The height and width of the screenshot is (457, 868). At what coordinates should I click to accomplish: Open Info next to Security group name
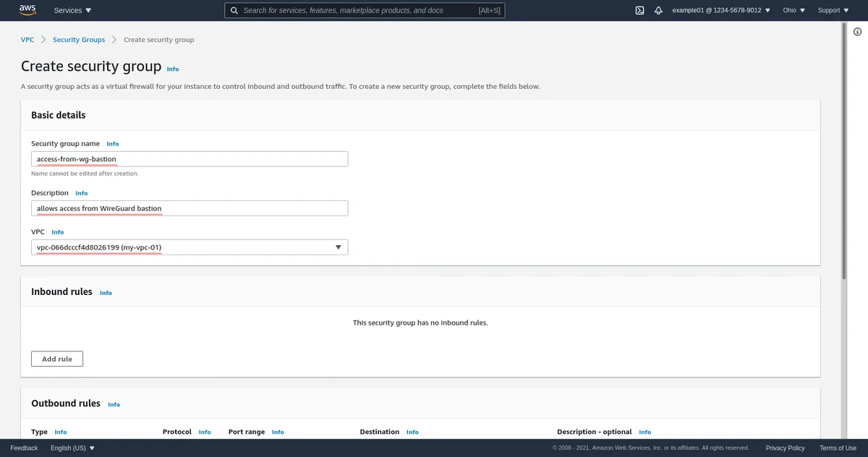tap(113, 144)
